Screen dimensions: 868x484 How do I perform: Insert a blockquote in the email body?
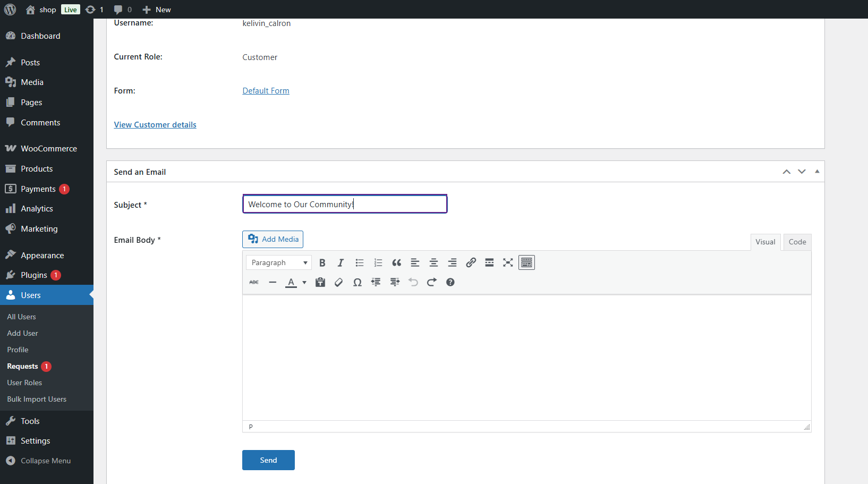click(x=396, y=263)
